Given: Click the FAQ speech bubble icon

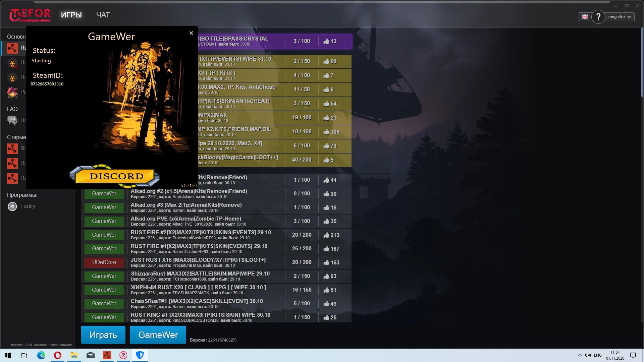Looking at the screenshot, I should pos(12,120).
